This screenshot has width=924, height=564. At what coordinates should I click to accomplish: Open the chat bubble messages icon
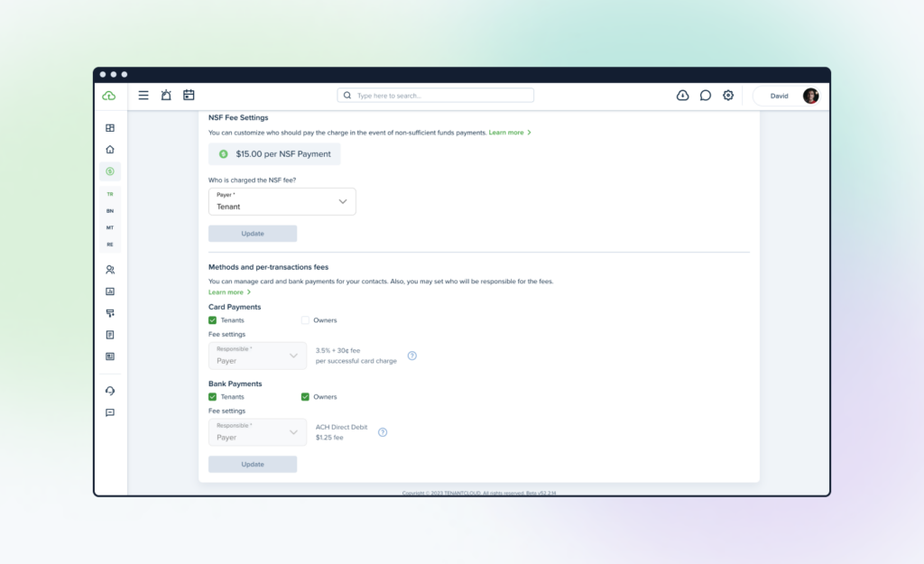[x=706, y=95]
